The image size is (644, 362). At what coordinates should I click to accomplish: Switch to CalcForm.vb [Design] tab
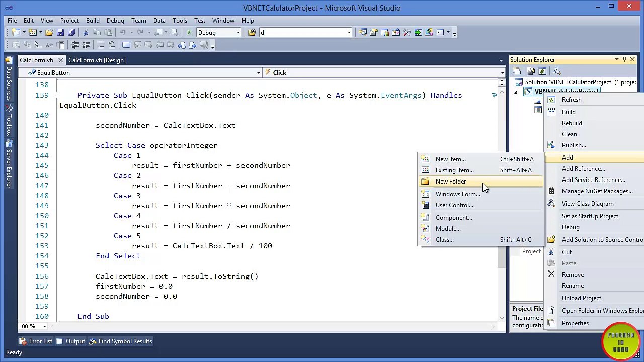coord(97,60)
